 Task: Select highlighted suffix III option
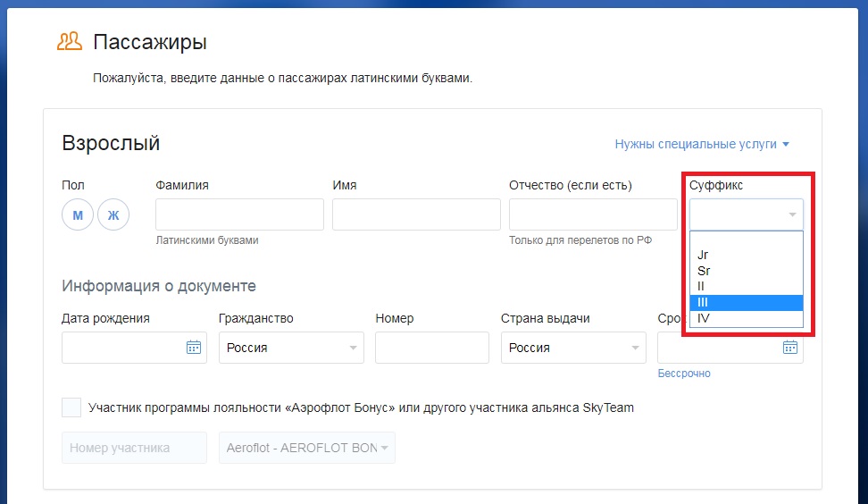[x=704, y=302]
